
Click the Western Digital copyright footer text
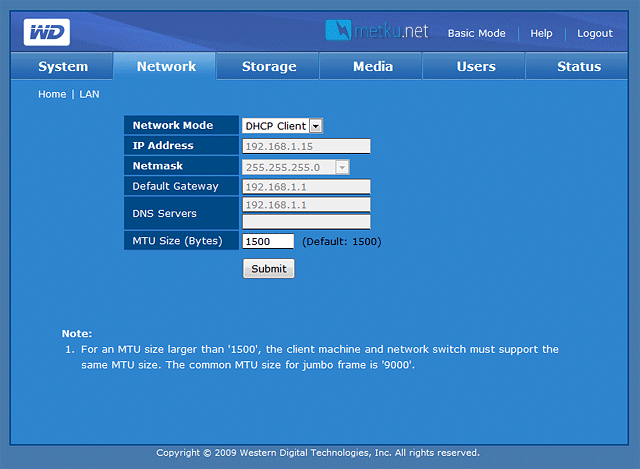coord(318,453)
